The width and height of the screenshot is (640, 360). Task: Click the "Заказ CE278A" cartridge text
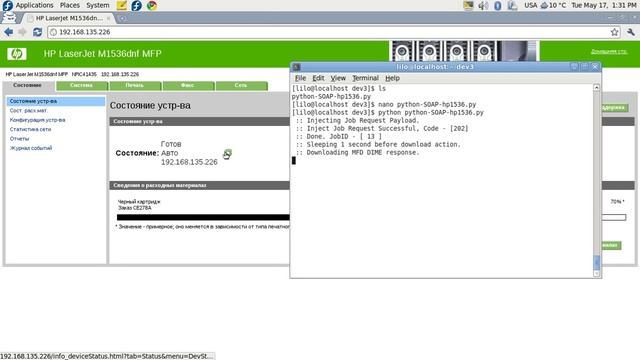point(135,208)
